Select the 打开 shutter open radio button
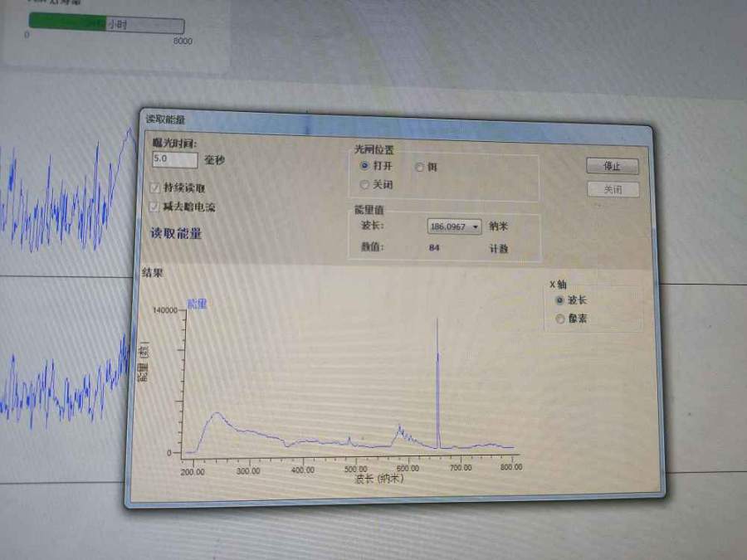Viewport: 747px width, 560px height. [365, 166]
